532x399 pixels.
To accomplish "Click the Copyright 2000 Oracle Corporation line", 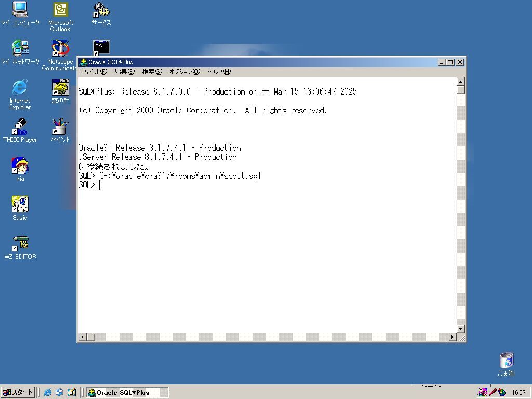I will (203, 110).
